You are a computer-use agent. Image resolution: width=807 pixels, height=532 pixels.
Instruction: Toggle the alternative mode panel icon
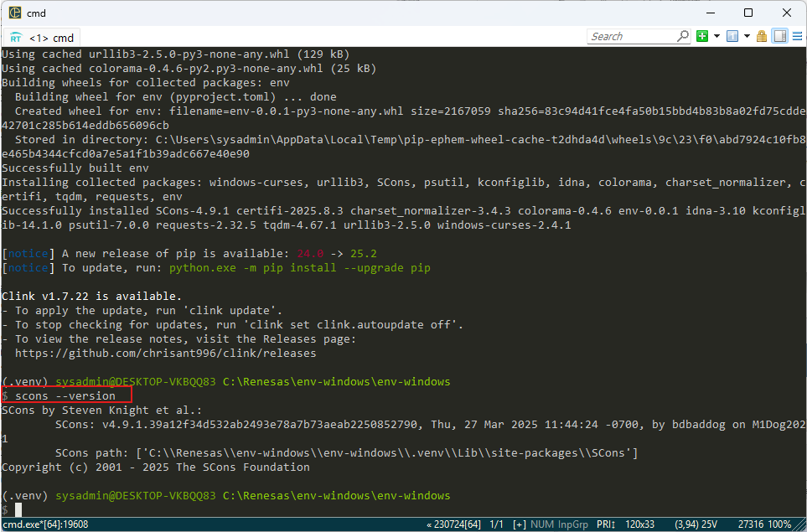pyautogui.click(x=779, y=36)
